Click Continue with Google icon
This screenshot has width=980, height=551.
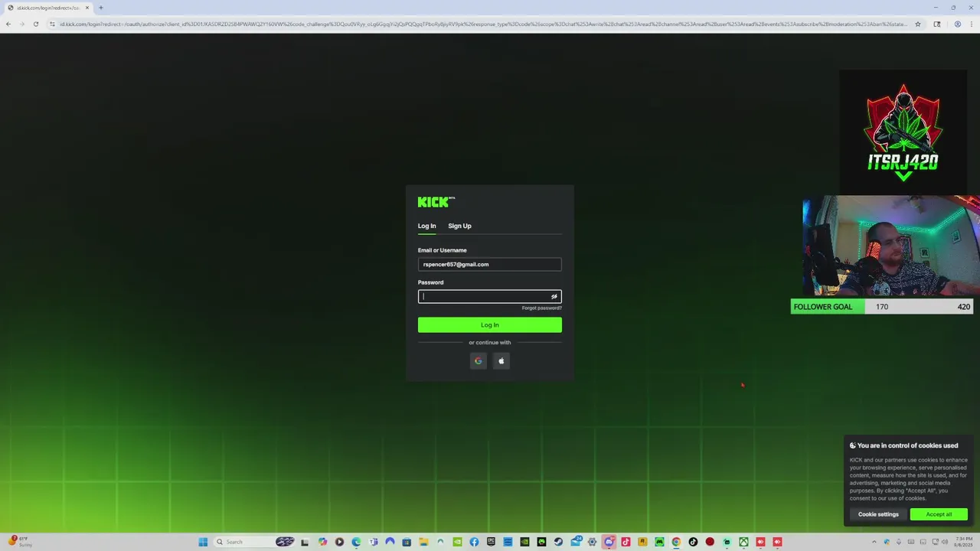pos(479,360)
